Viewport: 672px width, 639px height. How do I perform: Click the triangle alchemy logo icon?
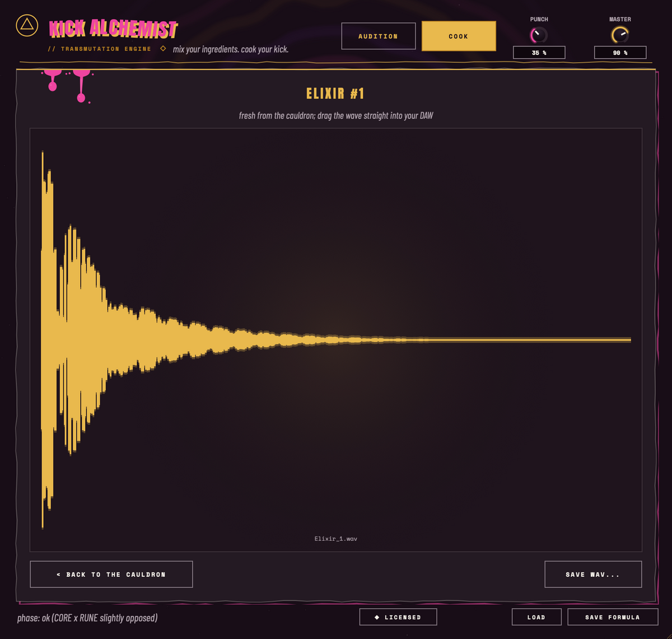[x=26, y=25]
